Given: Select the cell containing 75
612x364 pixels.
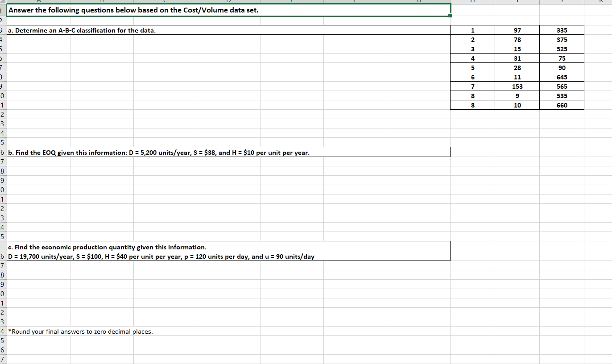Looking at the screenshot, I should [562, 58].
